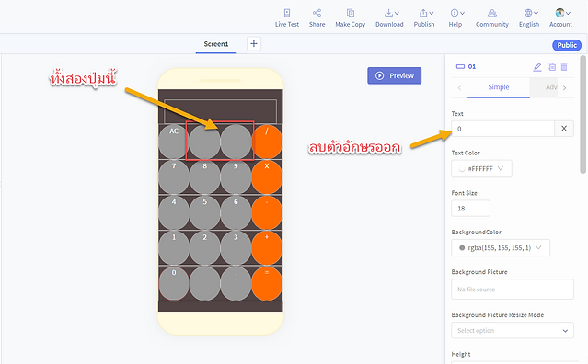Select the Simple properties tab

(x=499, y=87)
